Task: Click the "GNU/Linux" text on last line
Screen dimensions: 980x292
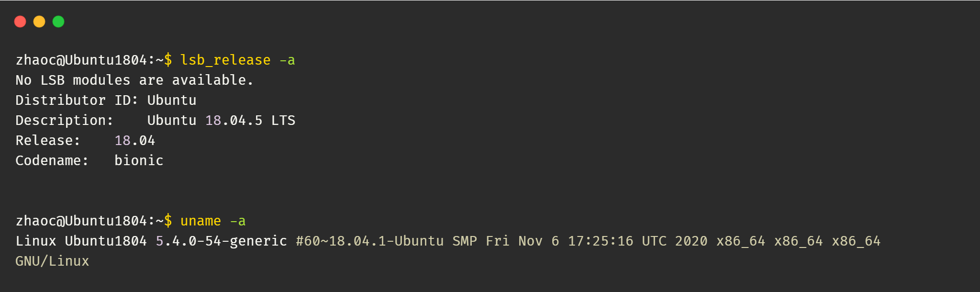Action: (52, 261)
